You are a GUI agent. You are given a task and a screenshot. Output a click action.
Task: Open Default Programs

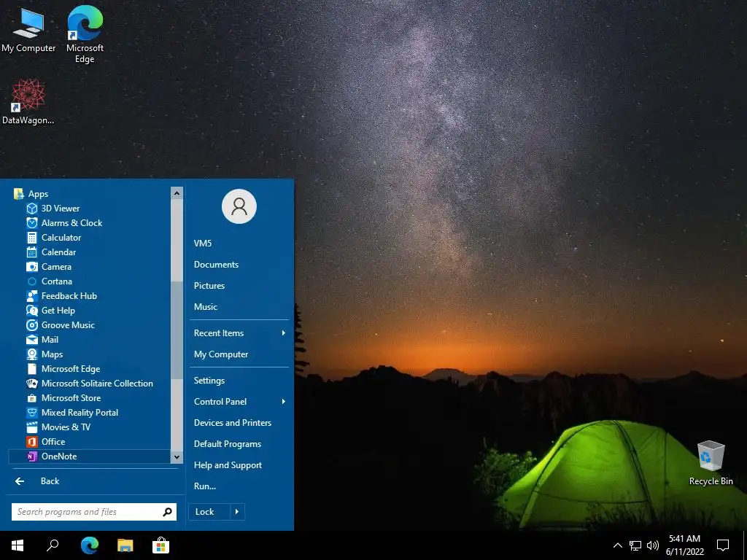239,444
